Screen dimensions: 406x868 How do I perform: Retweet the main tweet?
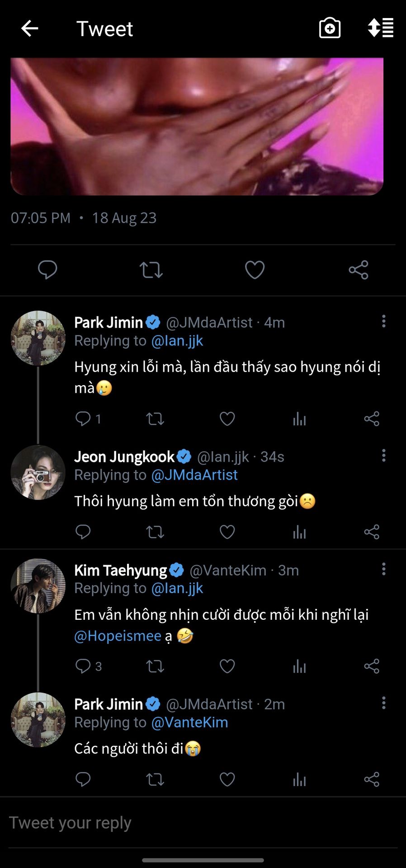151,270
